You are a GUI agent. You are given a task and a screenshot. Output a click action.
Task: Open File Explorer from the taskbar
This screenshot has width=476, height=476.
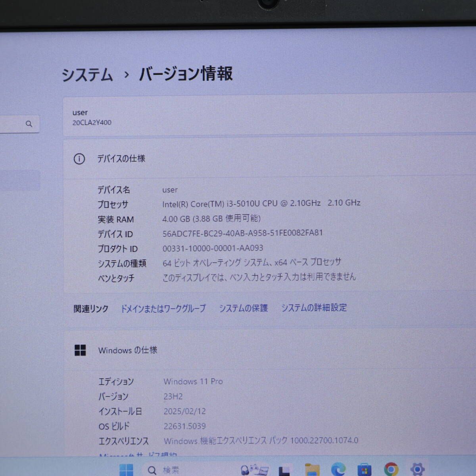click(312, 470)
